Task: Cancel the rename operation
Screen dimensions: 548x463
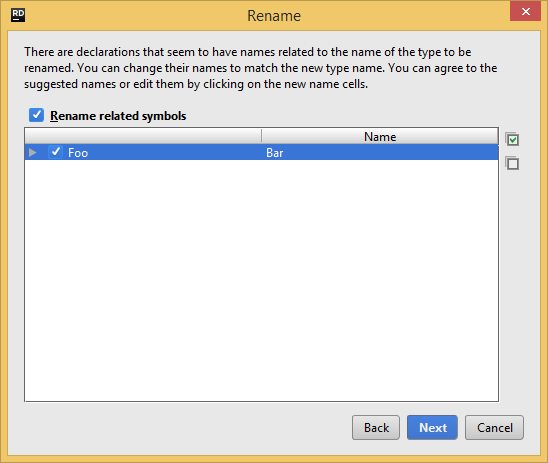Action: tap(494, 427)
